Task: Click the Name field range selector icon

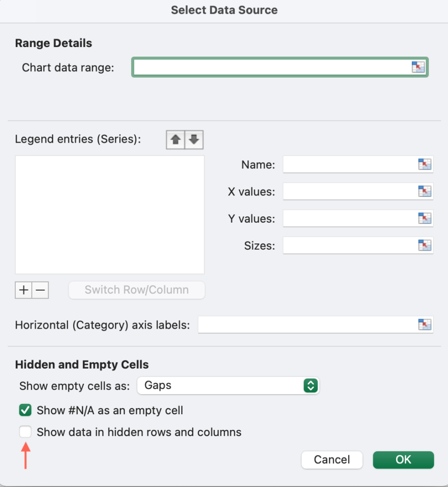Action: [x=424, y=164]
